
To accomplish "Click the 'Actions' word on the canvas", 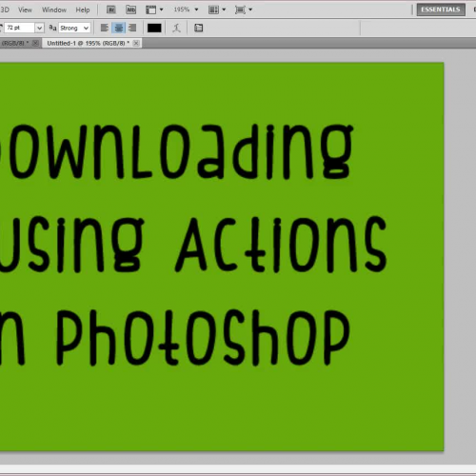I will 281,245.
